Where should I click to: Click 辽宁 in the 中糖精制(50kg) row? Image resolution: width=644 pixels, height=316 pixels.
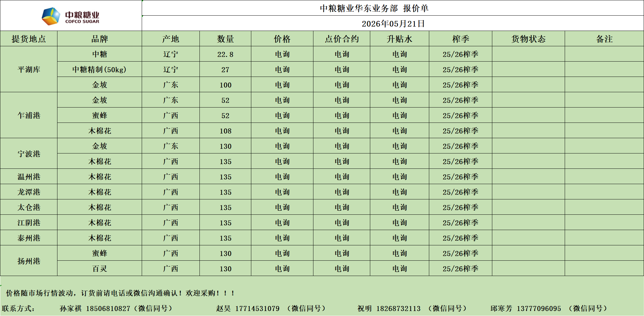click(171, 69)
